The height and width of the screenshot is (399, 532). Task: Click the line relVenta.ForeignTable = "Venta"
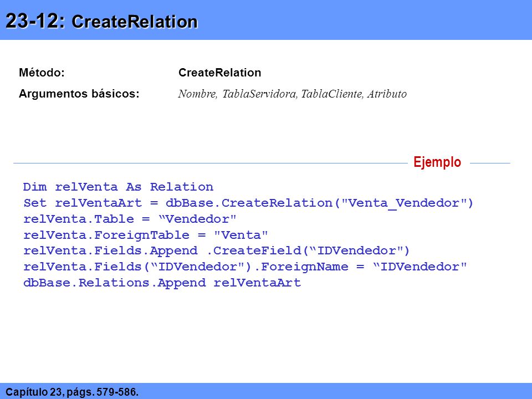[x=146, y=235]
